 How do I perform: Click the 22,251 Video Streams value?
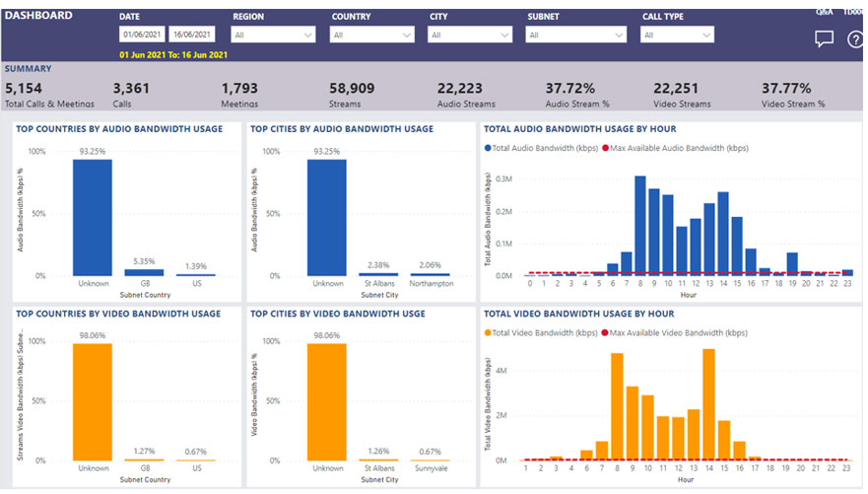pyautogui.click(x=676, y=88)
